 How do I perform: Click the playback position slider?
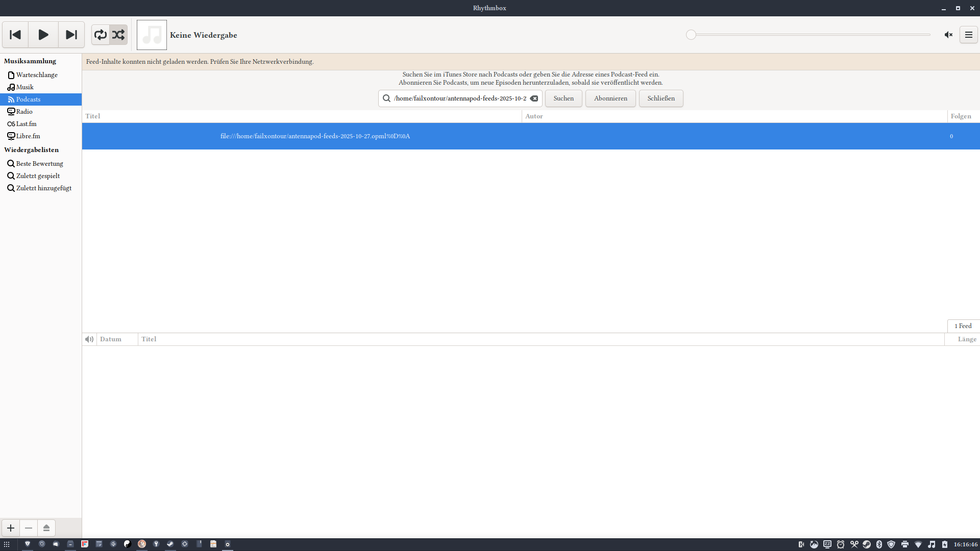(x=811, y=35)
